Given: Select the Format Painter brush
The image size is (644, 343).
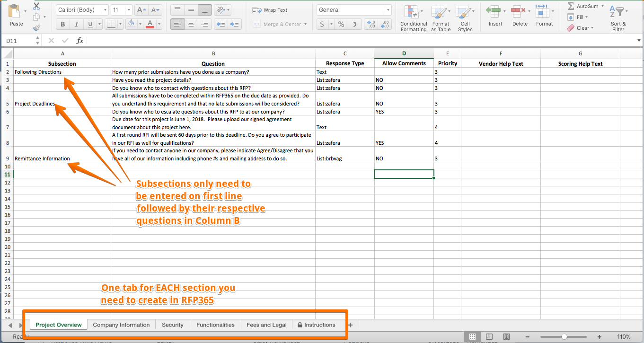Looking at the screenshot, I should (x=36, y=28).
